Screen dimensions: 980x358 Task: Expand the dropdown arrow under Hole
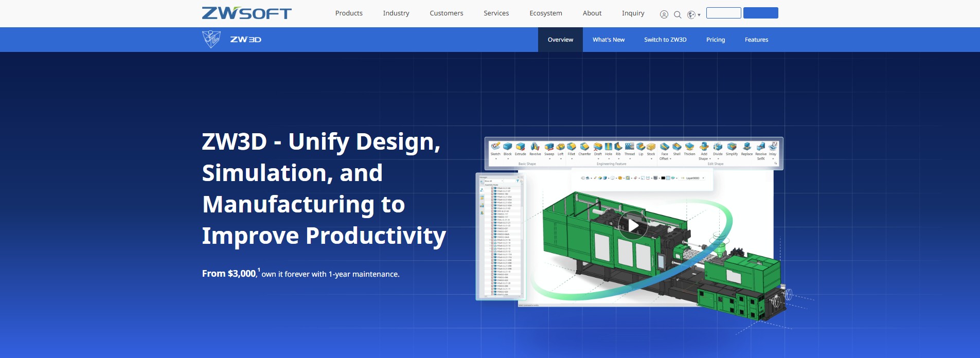609,159
